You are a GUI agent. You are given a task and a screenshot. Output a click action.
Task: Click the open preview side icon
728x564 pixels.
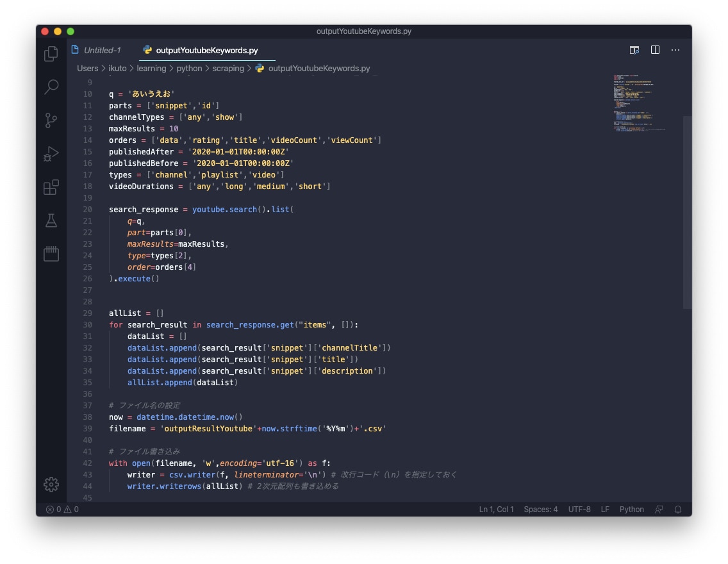634,50
